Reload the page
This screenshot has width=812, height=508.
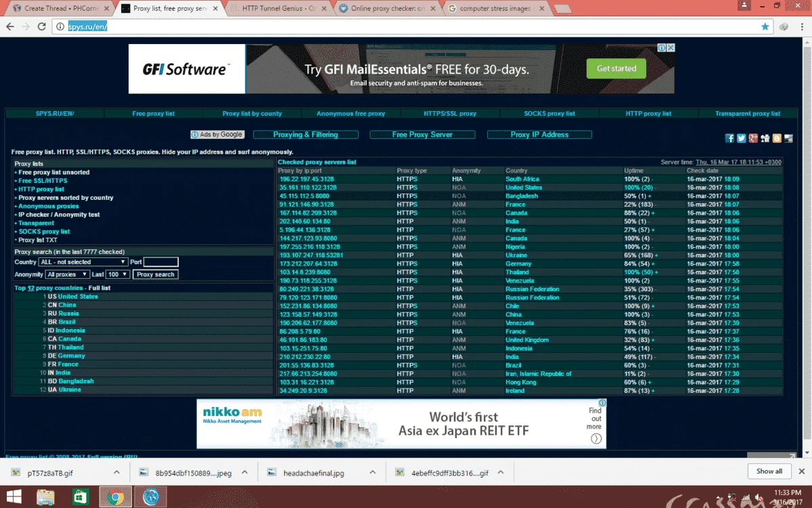[42, 26]
